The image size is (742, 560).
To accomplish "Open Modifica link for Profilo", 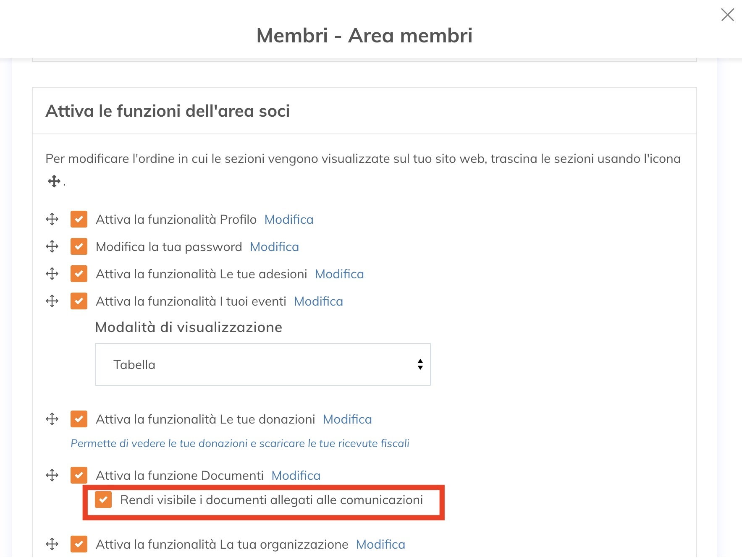I will pyautogui.click(x=289, y=220).
